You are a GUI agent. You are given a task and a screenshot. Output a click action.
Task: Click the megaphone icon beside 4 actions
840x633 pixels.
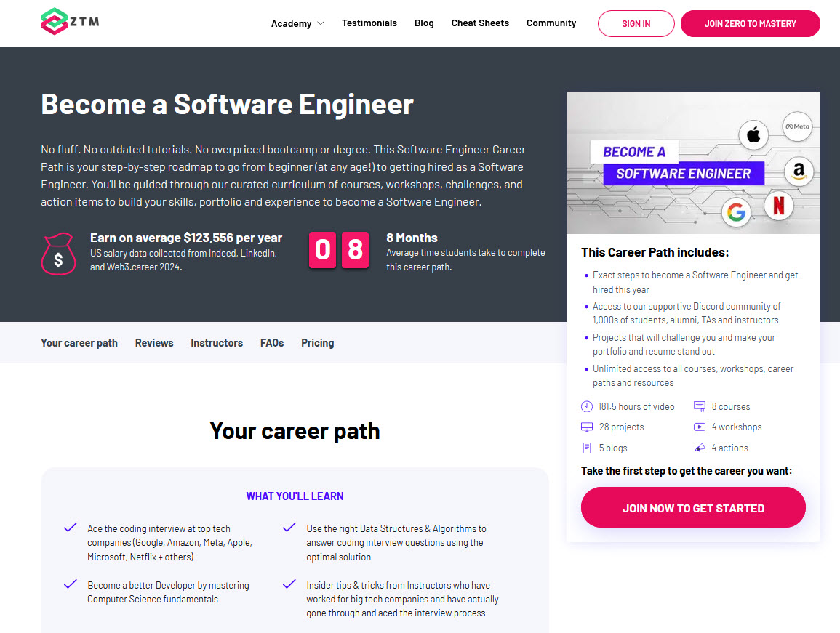click(700, 448)
